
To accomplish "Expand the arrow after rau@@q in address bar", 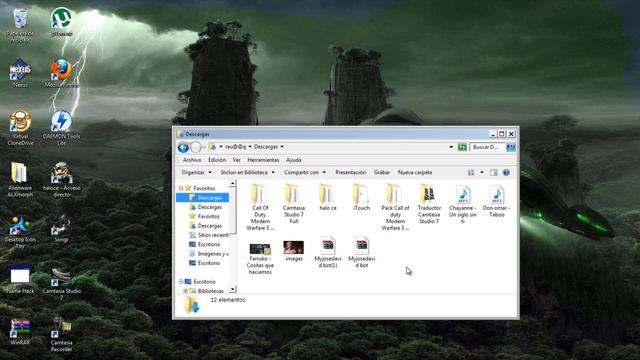I will 250,147.
